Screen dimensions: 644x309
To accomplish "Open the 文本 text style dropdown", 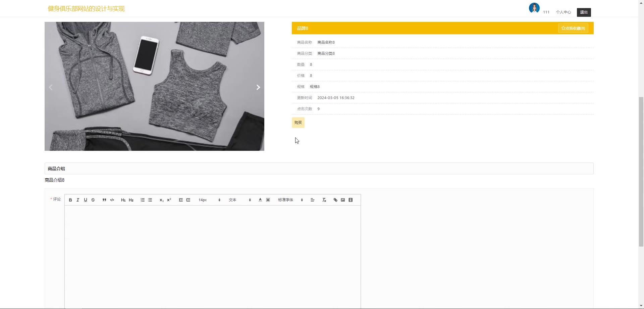I will 240,200.
